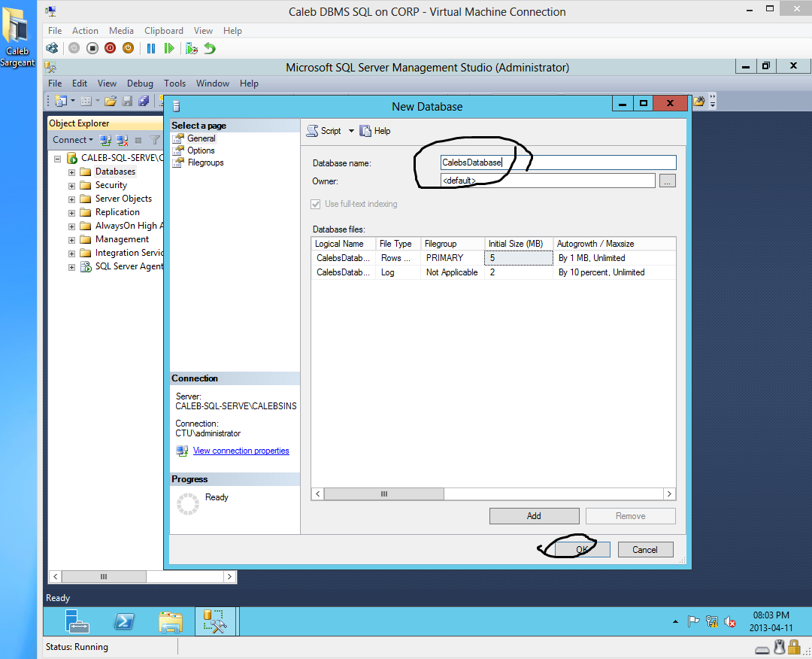Click the Ctrl+Alt+Delete icon in VM toolbar
Image resolution: width=812 pixels, height=659 pixels.
tap(52, 48)
